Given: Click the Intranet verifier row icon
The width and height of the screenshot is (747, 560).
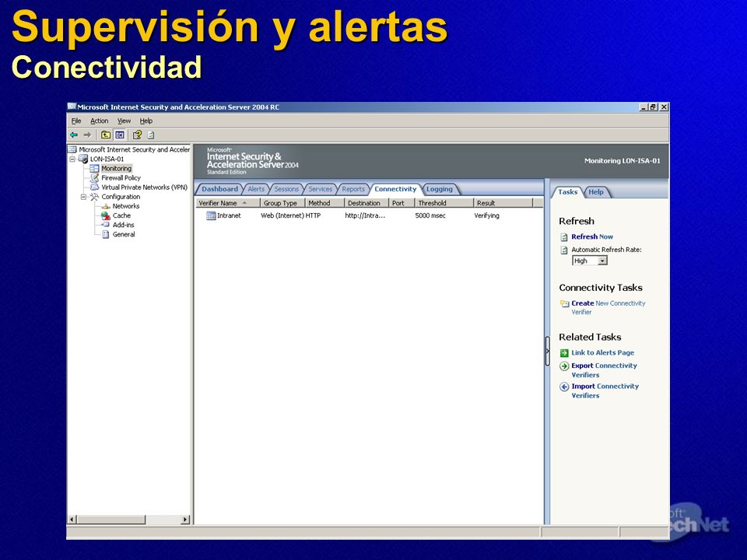Looking at the screenshot, I should [x=211, y=215].
